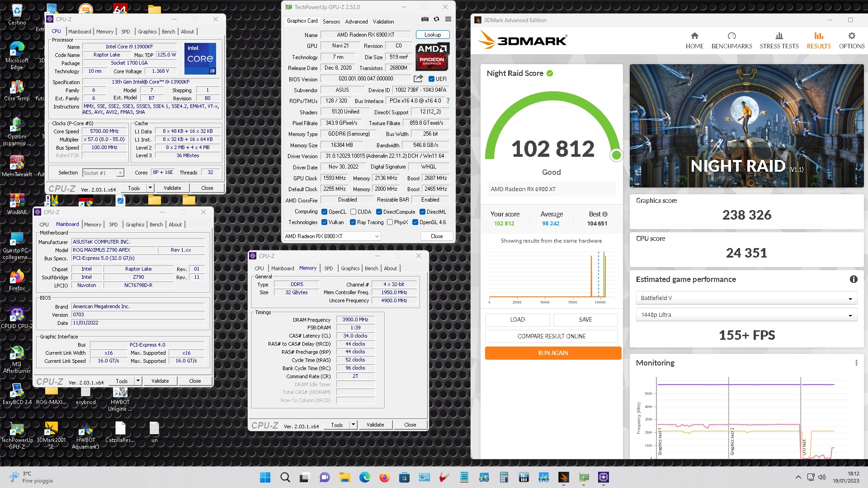Open the Core Temp desktop icon
This screenshot has height=488, width=868.
[17, 90]
